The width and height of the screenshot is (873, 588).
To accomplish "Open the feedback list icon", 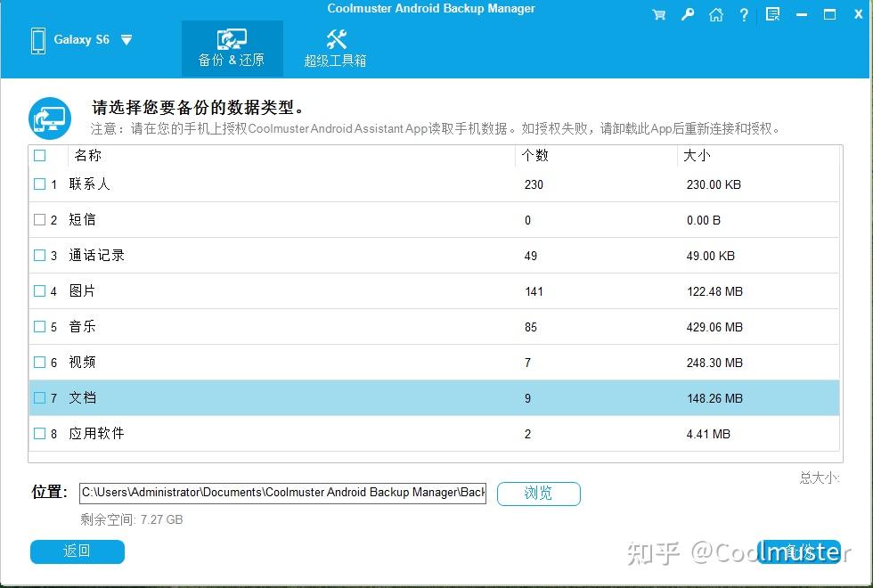I will click(773, 14).
